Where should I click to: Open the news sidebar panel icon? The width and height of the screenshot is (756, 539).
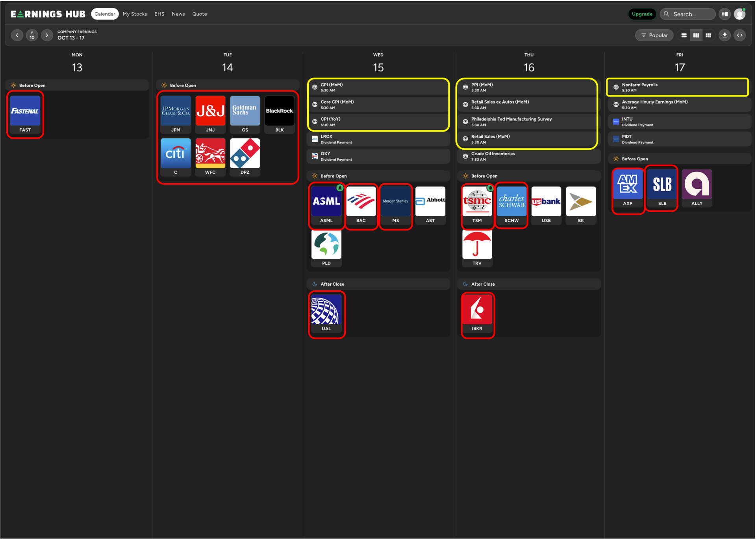(x=724, y=14)
